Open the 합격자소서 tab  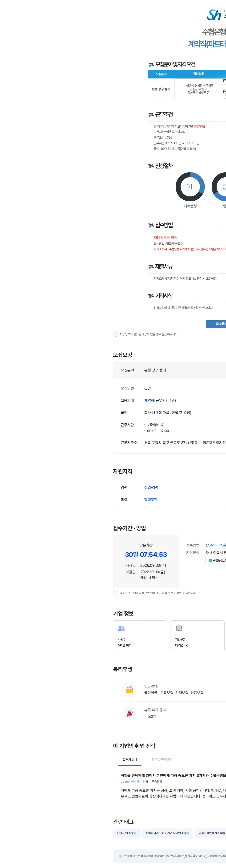[130, 759]
